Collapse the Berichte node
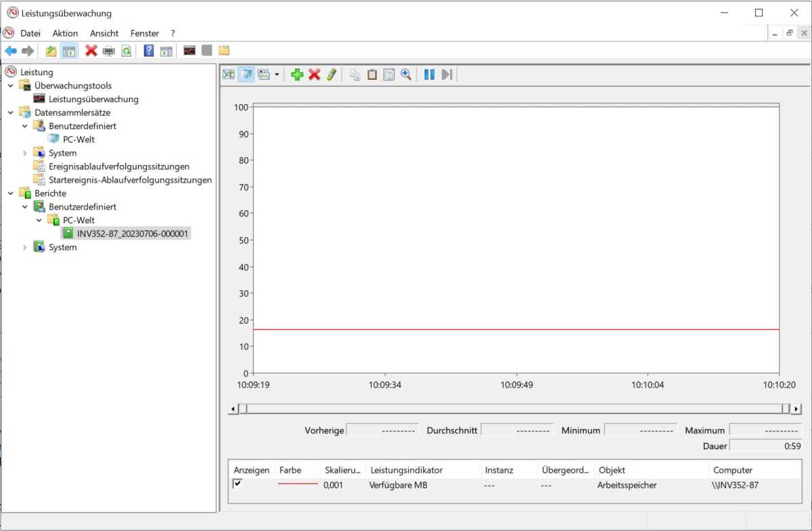This screenshot has height=531, width=812. tap(11, 193)
